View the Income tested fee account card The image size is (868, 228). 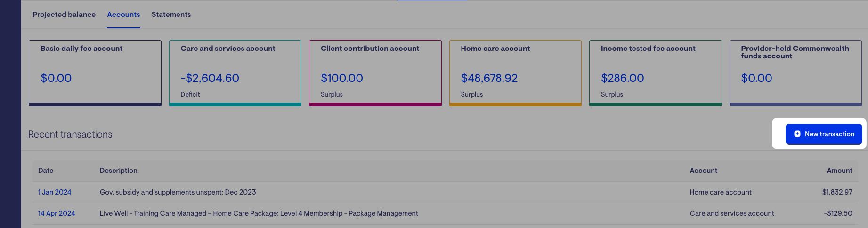(655, 73)
